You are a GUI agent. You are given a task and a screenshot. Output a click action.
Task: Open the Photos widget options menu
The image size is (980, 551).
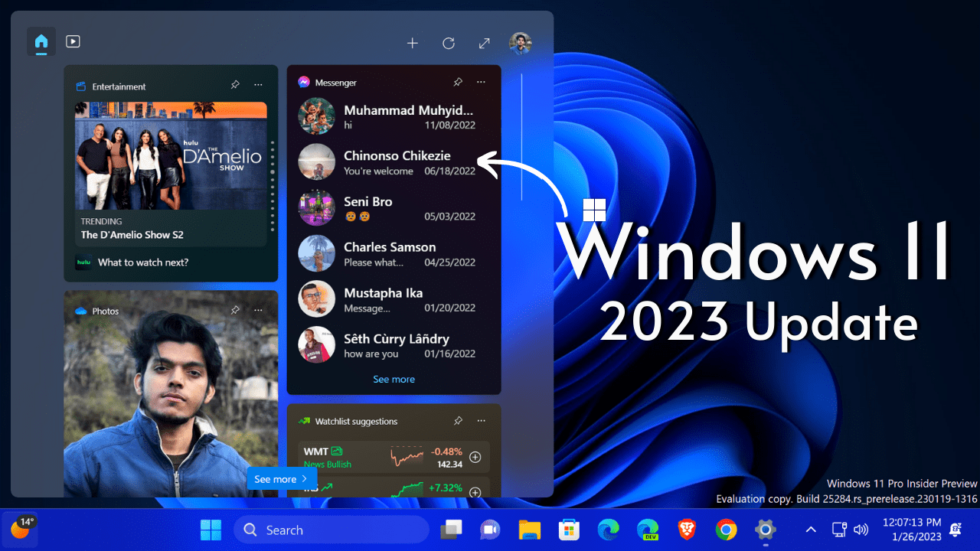[258, 310]
